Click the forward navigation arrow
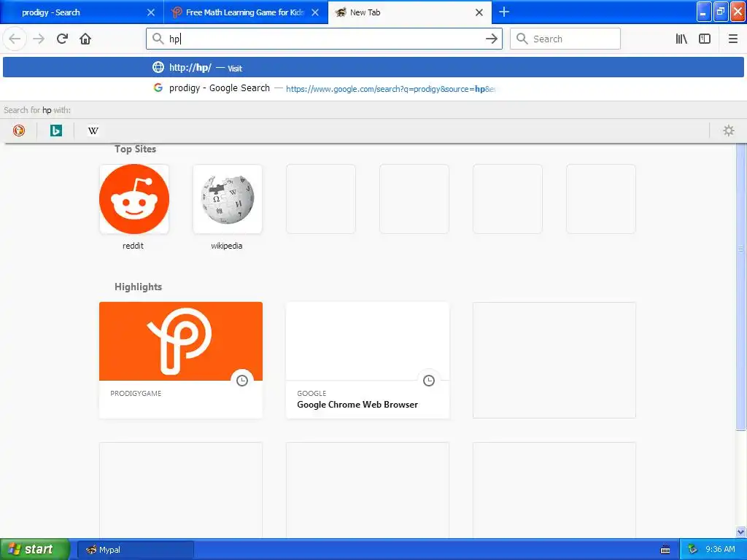 tap(39, 39)
